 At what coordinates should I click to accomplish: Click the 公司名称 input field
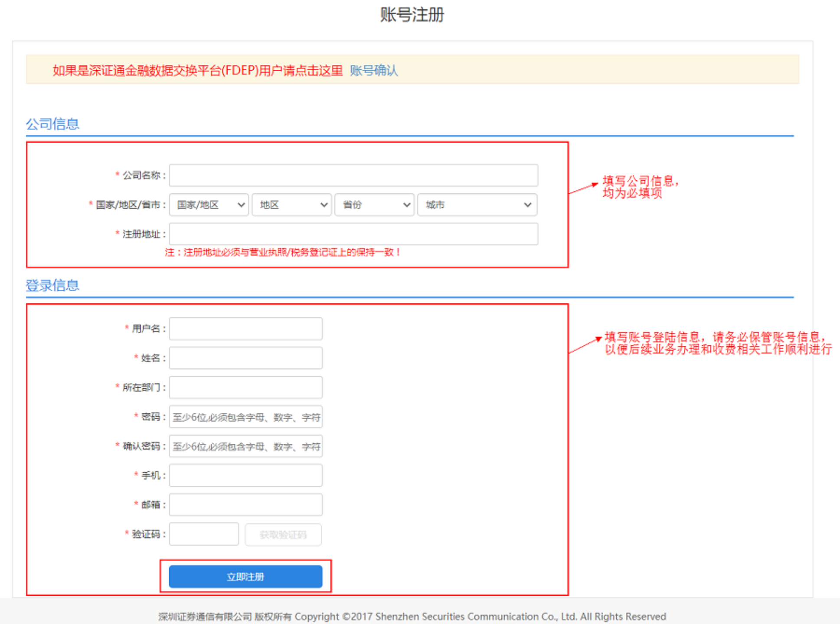tap(353, 175)
